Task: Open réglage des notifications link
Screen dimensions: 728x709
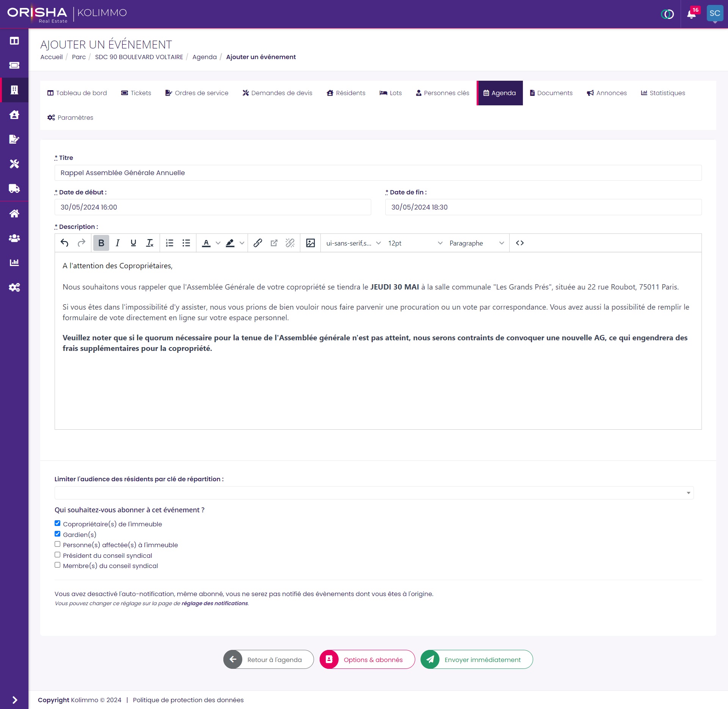Action: point(215,603)
